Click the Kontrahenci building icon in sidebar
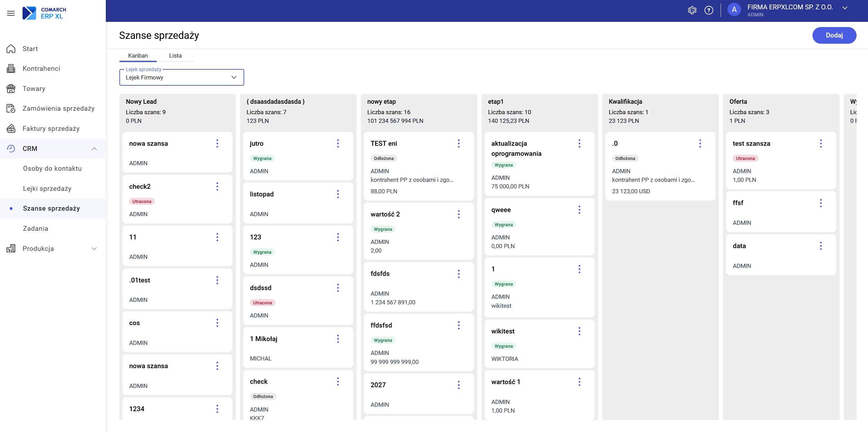This screenshot has width=868, height=432. pyautogui.click(x=11, y=69)
